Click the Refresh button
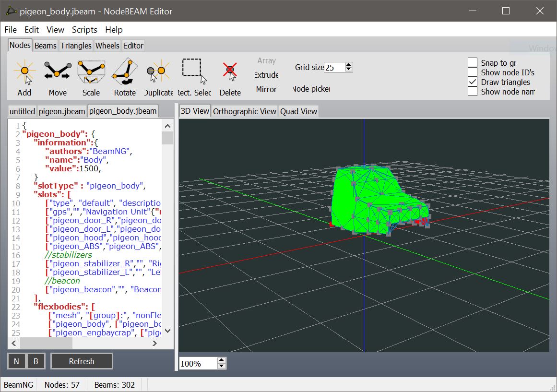The height and width of the screenshot is (392, 557). click(82, 361)
